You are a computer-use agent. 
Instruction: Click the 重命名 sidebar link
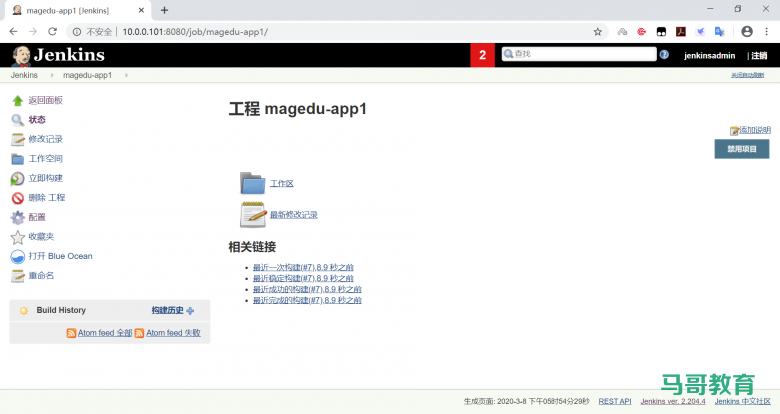click(41, 275)
